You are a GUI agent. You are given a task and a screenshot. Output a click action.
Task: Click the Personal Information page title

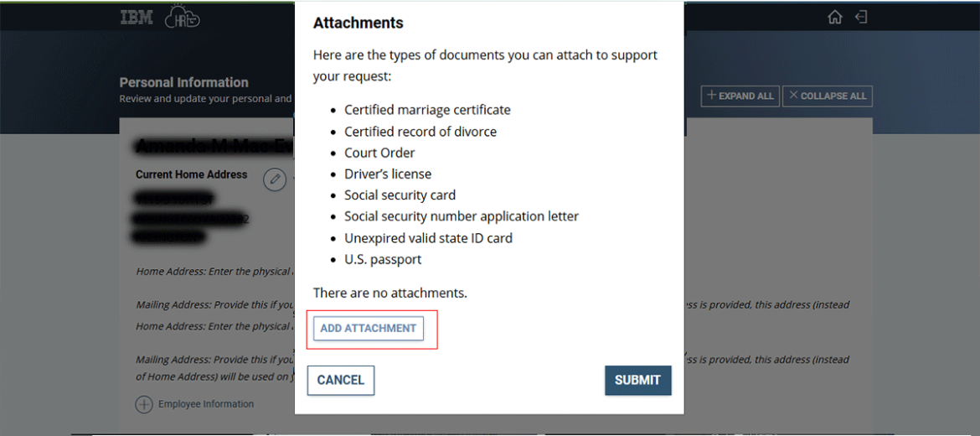183,82
